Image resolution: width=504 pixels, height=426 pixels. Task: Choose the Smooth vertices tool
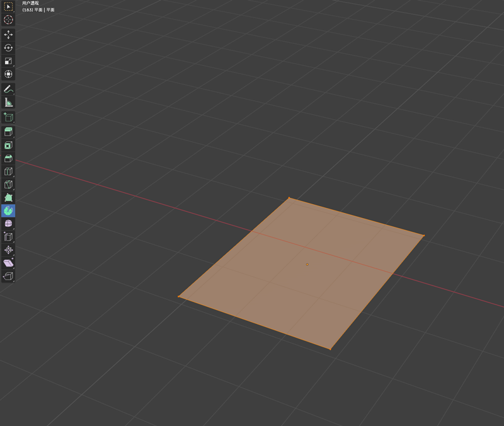9,224
